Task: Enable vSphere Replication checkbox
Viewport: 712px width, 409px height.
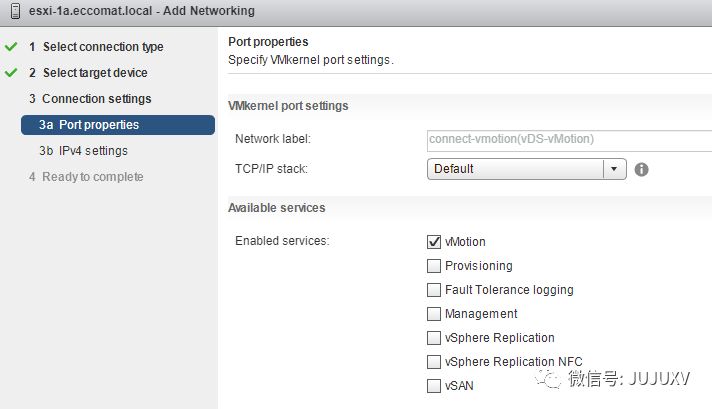Action: pyautogui.click(x=434, y=338)
